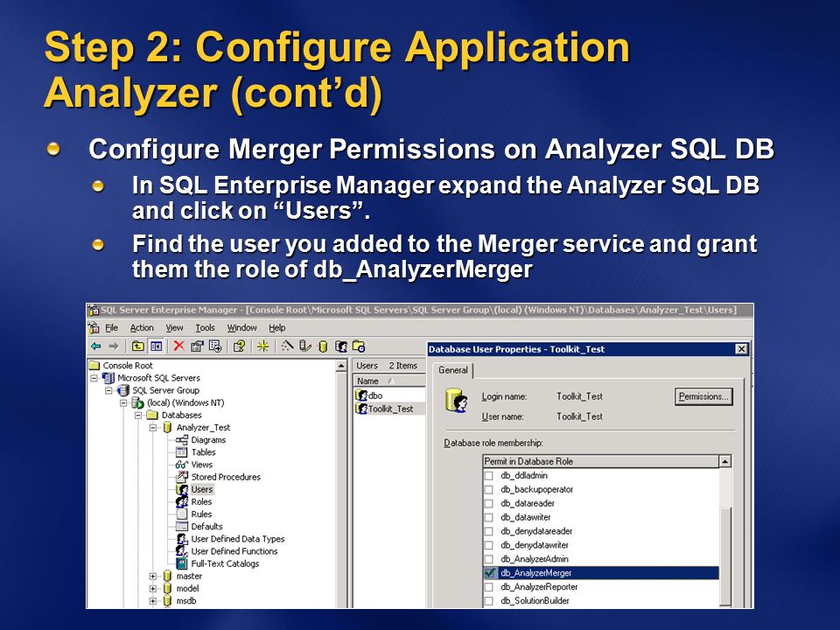Select the Stored Procedures icon in tree

(182, 477)
